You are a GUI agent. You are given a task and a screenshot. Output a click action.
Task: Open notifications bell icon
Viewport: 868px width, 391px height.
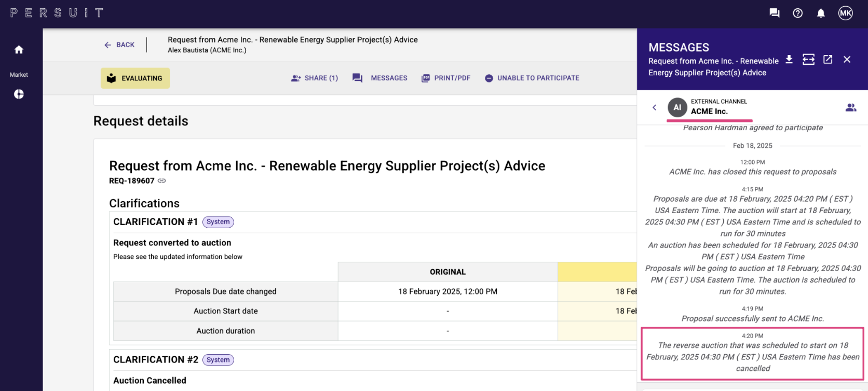pyautogui.click(x=821, y=13)
